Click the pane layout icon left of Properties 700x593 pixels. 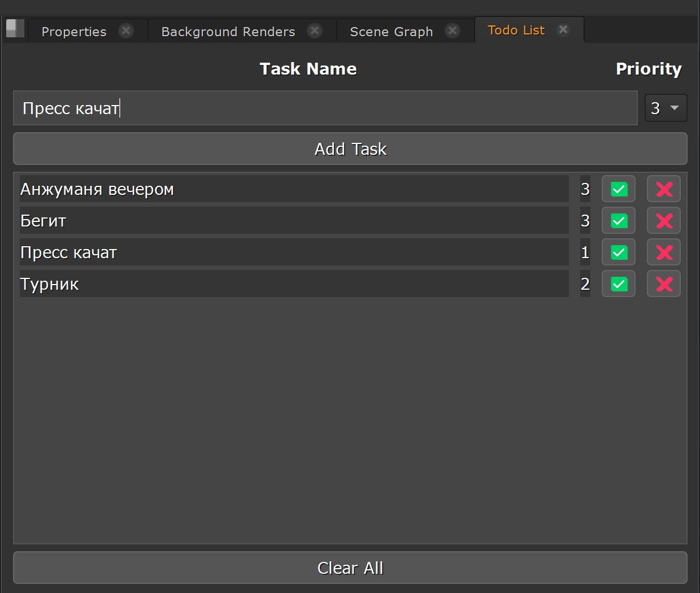[x=15, y=29]
